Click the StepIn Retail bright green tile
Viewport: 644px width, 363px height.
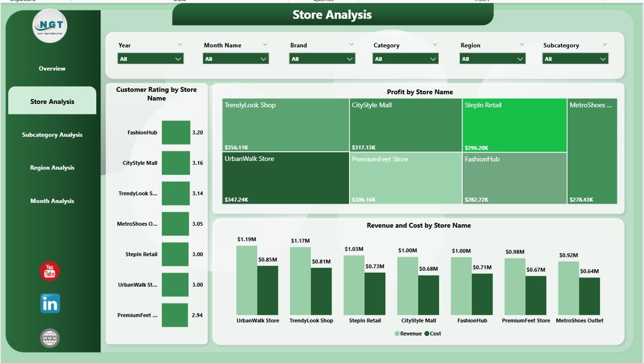click(514, 125)
